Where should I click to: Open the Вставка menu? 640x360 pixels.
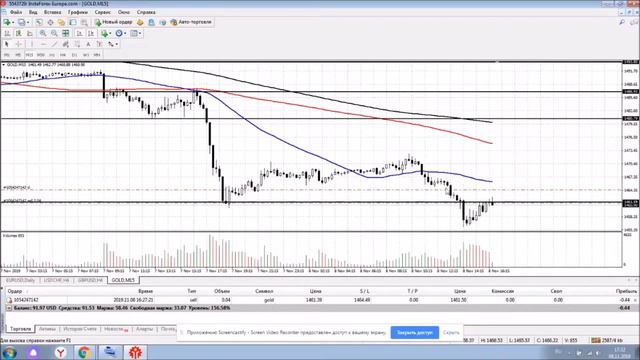coord(52,12)
